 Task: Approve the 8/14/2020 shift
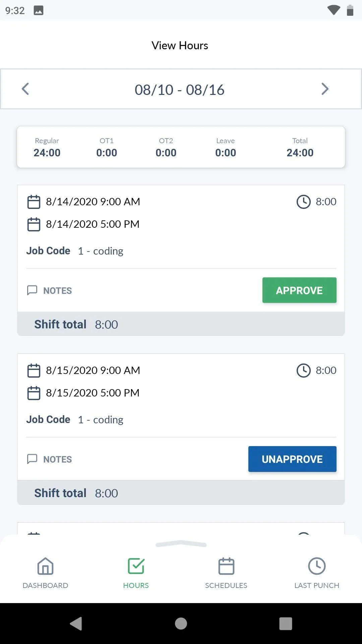coord(299,290)
